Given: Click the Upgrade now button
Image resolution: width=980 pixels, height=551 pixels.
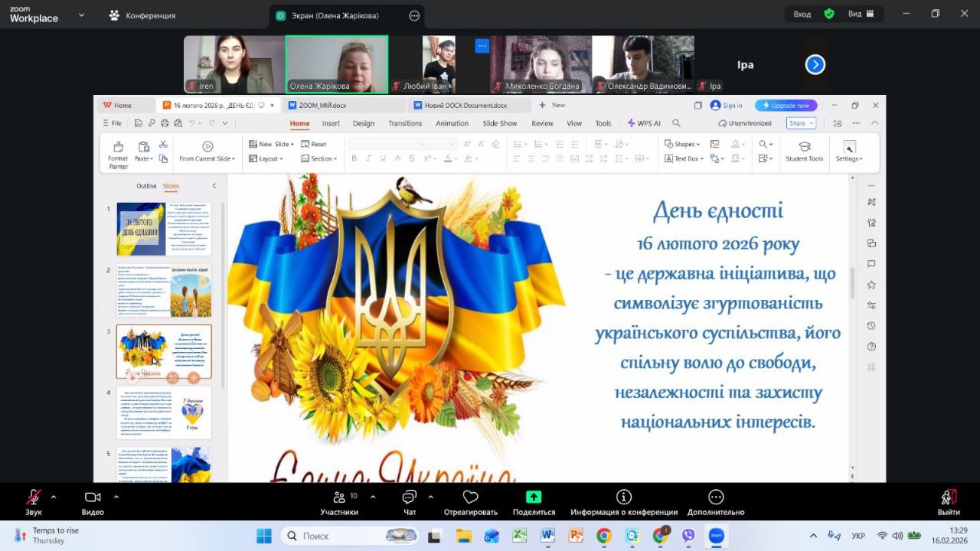Looking at the screenshot, I should tap(786, 106).
